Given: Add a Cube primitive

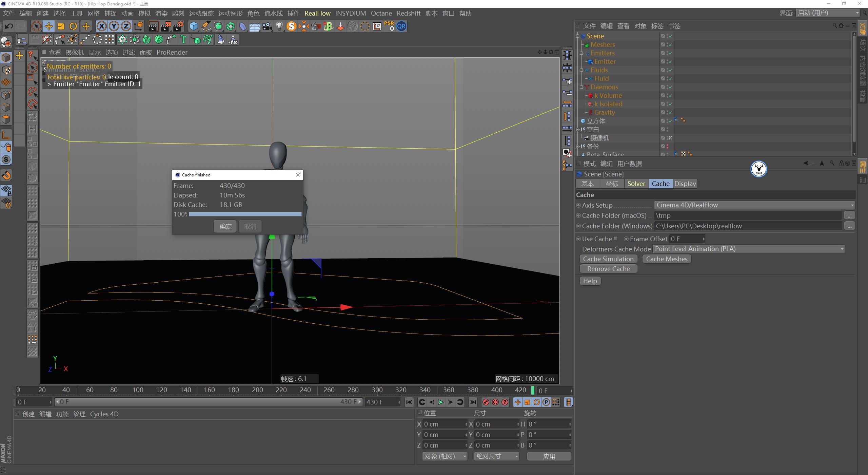Looking at the screenshot, I should [193, 26].
